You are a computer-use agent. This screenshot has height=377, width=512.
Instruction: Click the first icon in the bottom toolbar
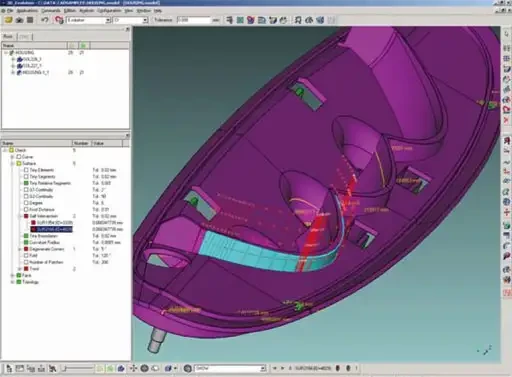(9, 368)
